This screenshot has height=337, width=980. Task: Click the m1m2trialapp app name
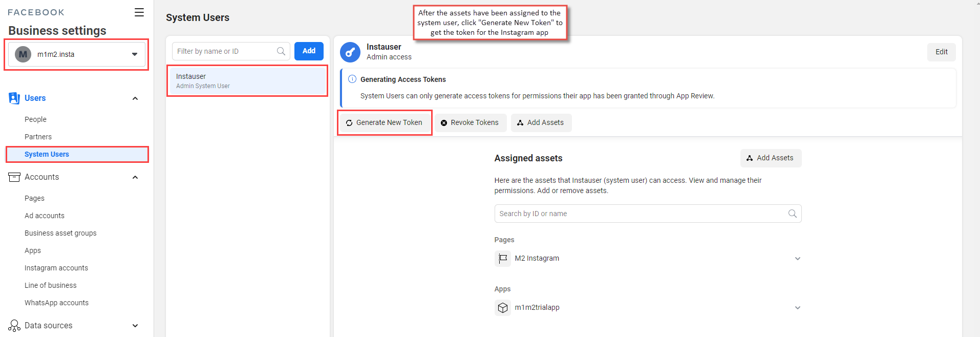click(537, 308)
